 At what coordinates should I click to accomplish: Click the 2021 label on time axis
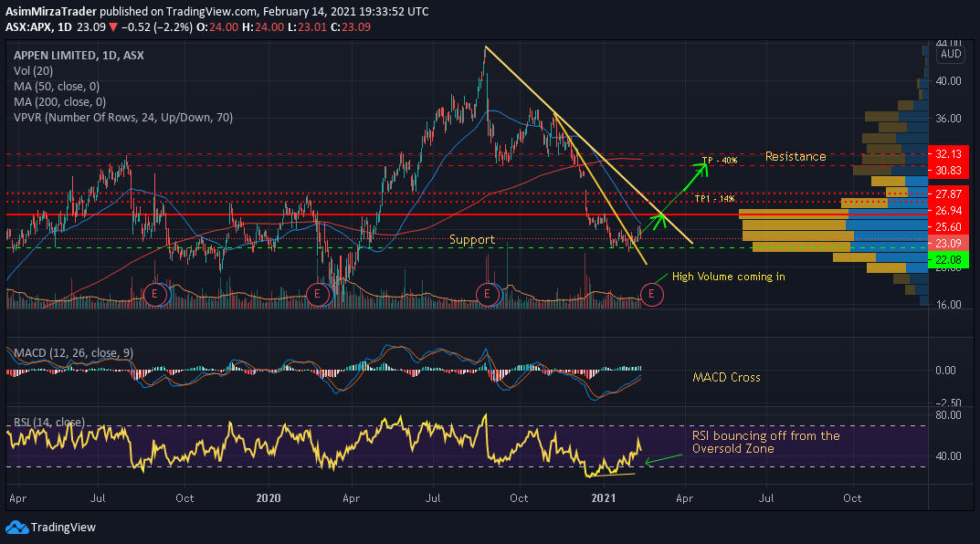click(603, 497)
